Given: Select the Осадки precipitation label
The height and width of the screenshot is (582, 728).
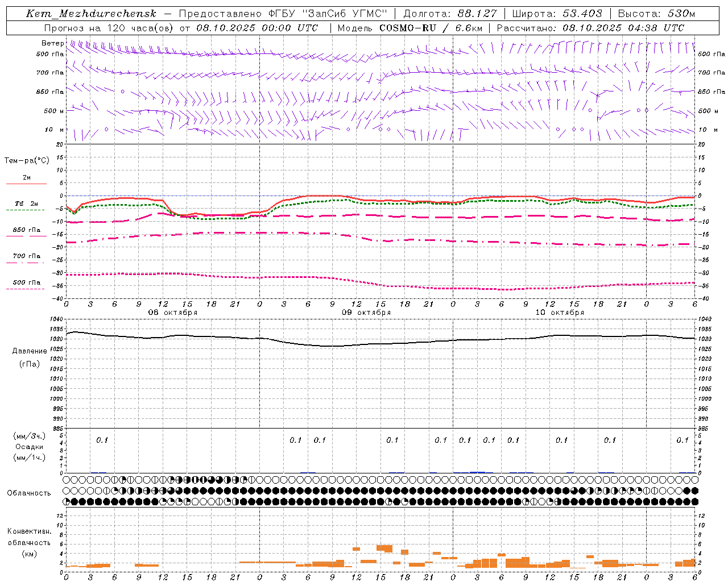Looking at the screenshot, I should (30, 447).
